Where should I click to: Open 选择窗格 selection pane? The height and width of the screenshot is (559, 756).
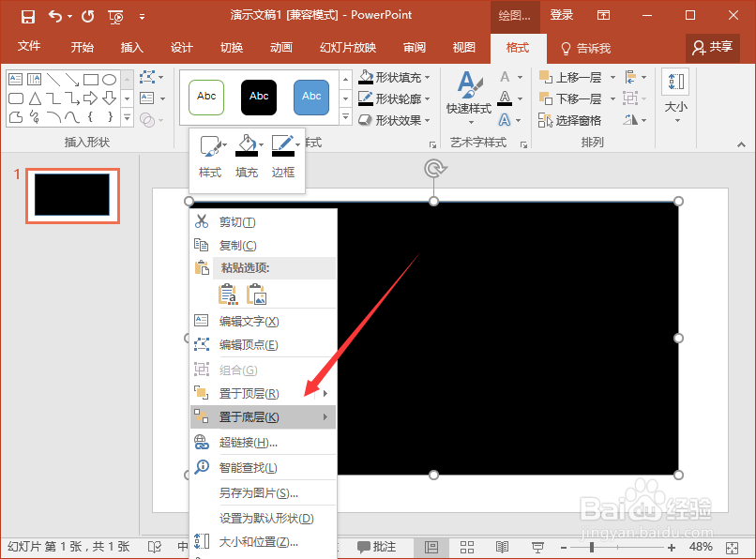click(570, 120)
